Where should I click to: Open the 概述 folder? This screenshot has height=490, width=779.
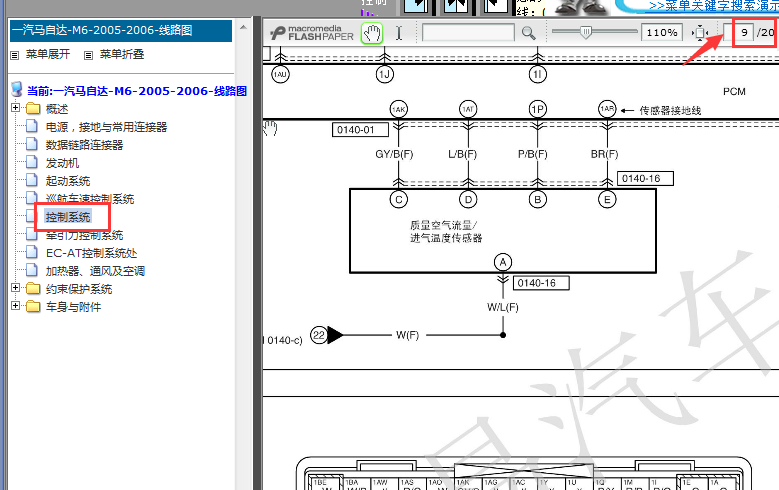[57, 109]
